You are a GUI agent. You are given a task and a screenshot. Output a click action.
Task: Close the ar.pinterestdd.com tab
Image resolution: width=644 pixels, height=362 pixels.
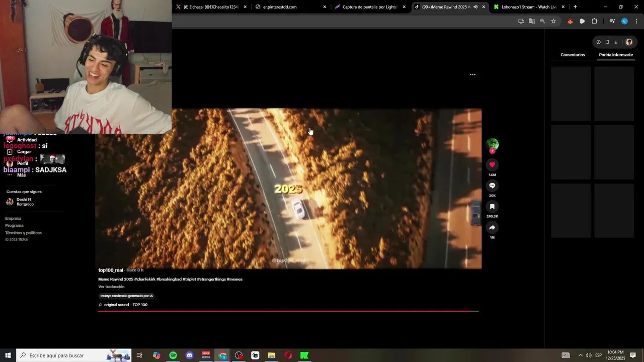coord(325,7)
